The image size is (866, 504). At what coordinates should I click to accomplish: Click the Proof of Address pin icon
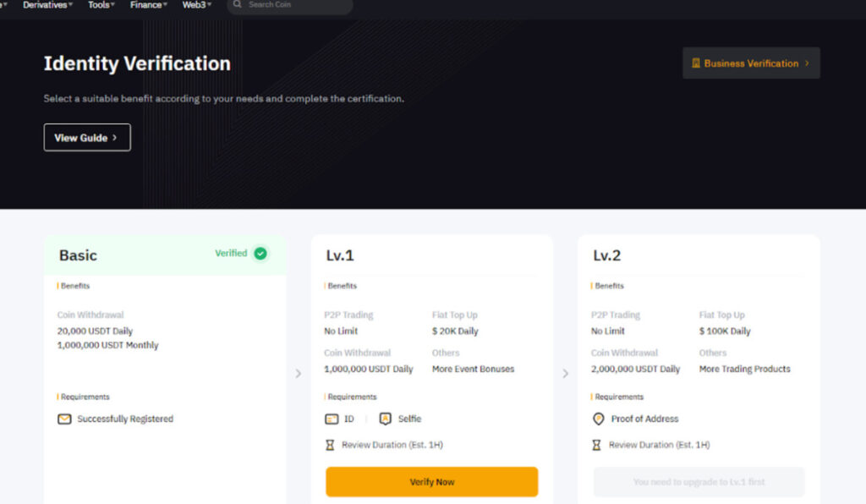599,419
